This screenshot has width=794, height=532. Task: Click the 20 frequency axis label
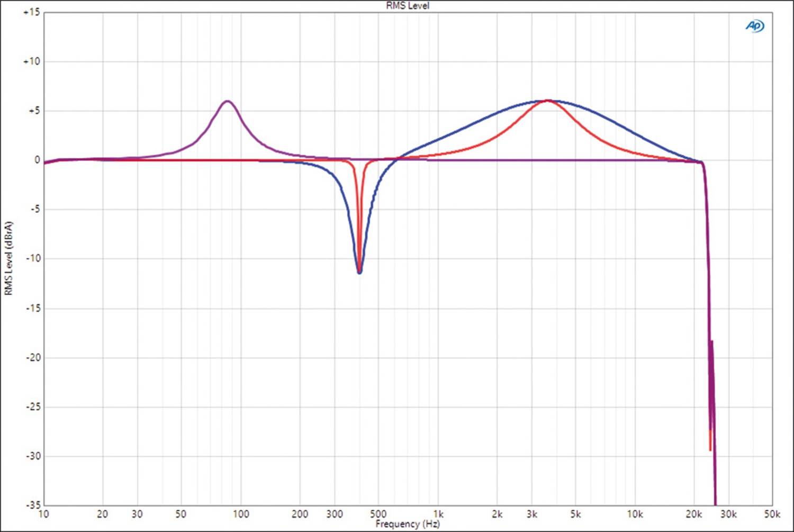point(102,514)
